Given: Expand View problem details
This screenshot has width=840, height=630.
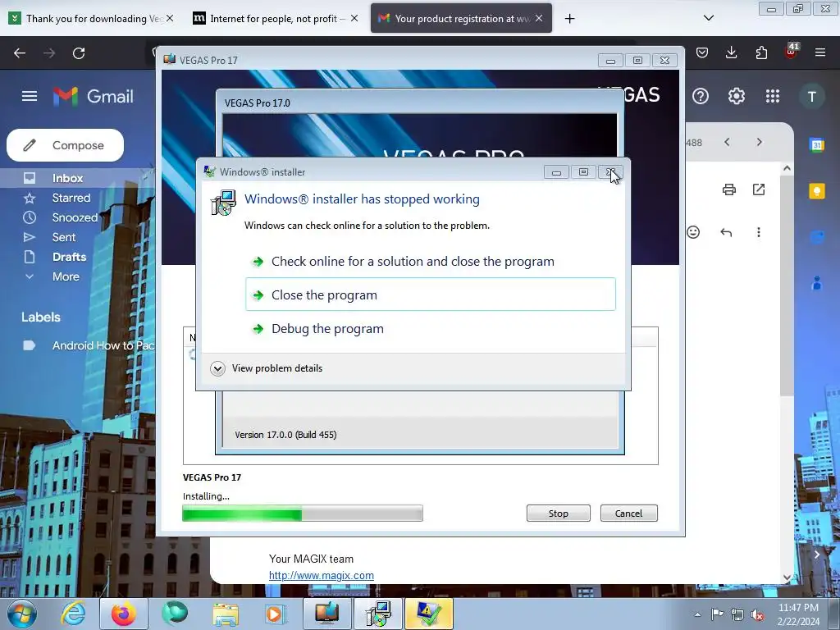Looking at the screenshot, I should pyautogui.click(x=267, y=368).
